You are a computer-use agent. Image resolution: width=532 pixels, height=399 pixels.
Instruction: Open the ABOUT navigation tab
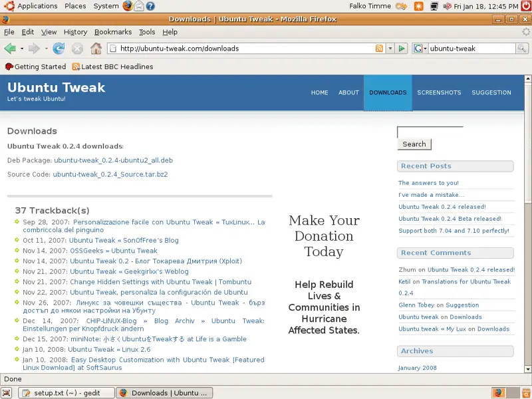(x=348, y=92)
